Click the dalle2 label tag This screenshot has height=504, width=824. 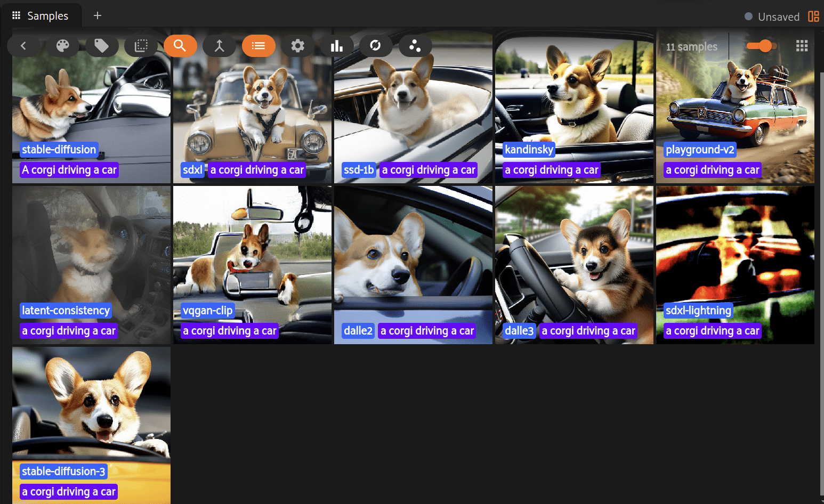tap(358, 331)
